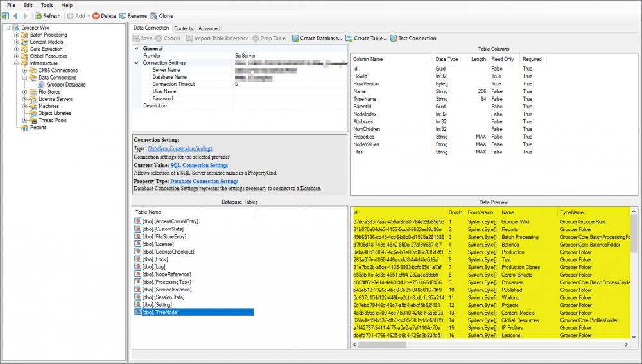Switch to the Advanced tab

[x=209, y=28]
